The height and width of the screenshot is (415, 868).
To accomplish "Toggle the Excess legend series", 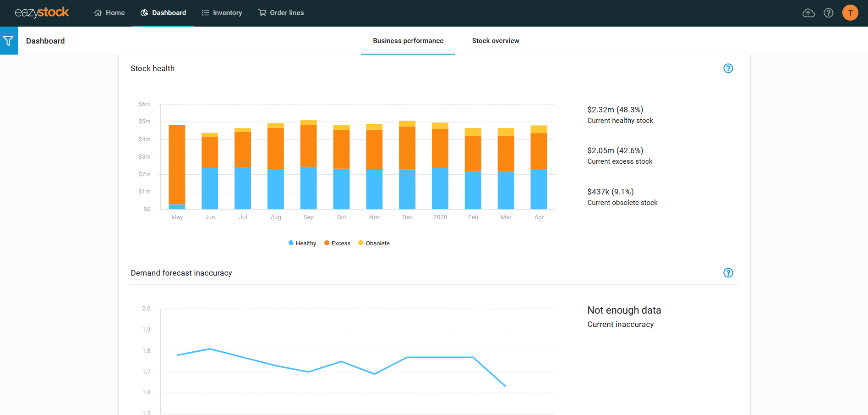I will 337,243.
